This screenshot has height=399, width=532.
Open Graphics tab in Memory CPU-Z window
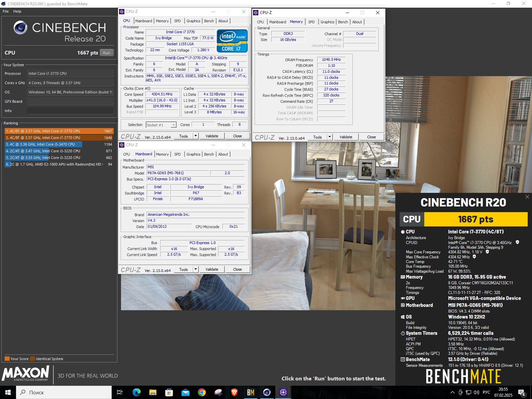click(x=328, y=22)
